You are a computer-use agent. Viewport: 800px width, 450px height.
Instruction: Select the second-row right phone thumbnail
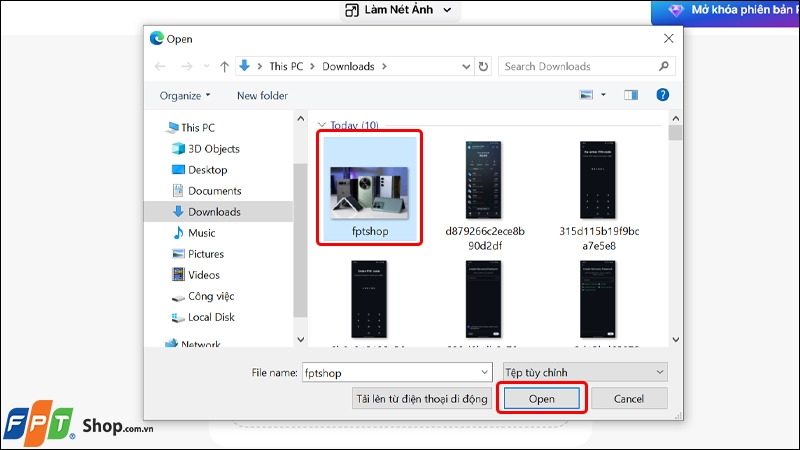(x=598, y=299)
